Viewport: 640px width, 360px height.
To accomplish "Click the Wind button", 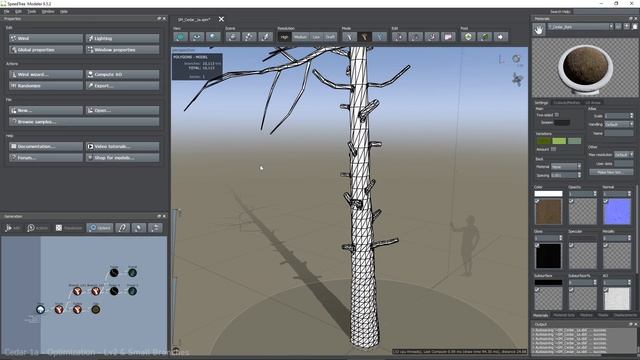I will click(46, 38).
